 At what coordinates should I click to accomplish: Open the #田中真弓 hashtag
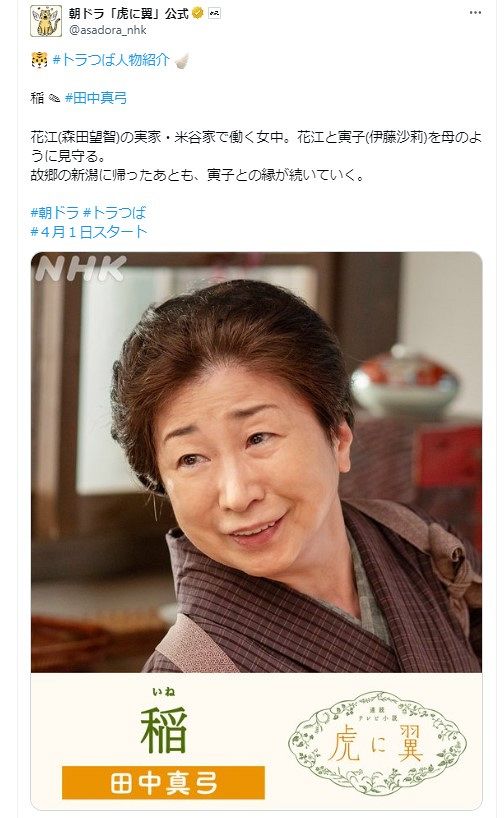coord(96,98)
